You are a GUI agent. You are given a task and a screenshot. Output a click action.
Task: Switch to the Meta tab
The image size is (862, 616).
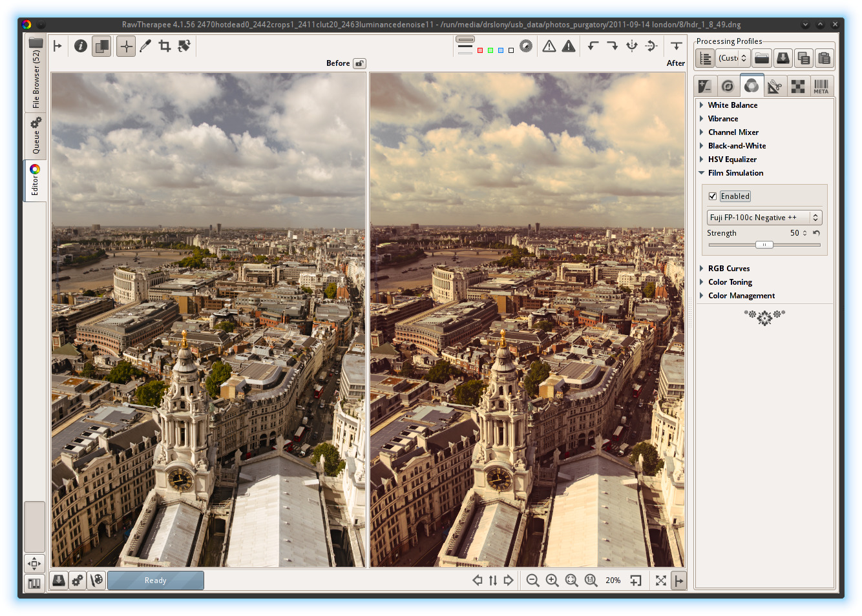821,87
